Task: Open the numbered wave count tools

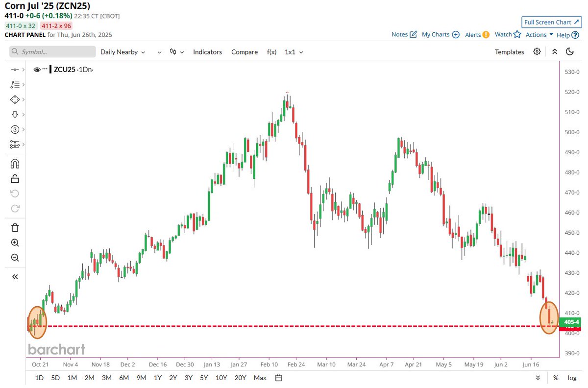Action: click(x=15, y=130)
